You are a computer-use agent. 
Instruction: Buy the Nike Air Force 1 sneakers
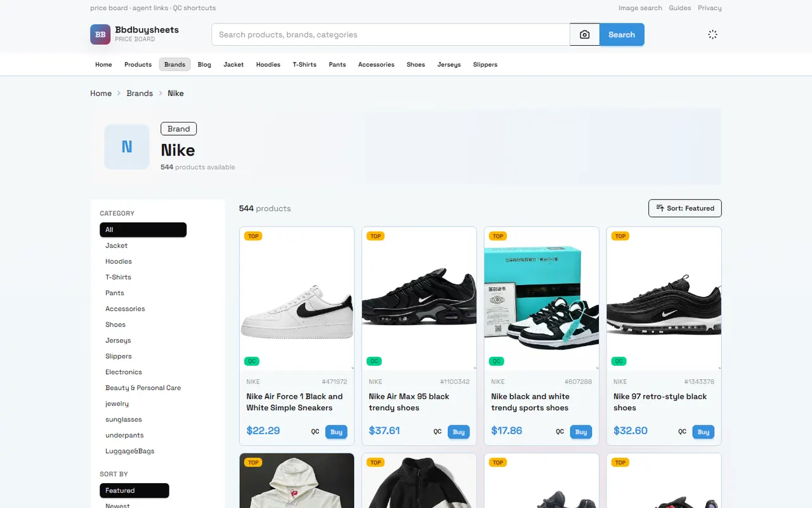pyautogui.click(x=336, y=432)
